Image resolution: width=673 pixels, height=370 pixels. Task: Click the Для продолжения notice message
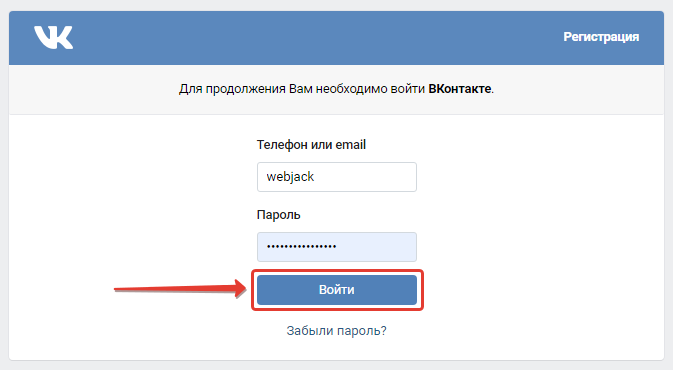336,89
